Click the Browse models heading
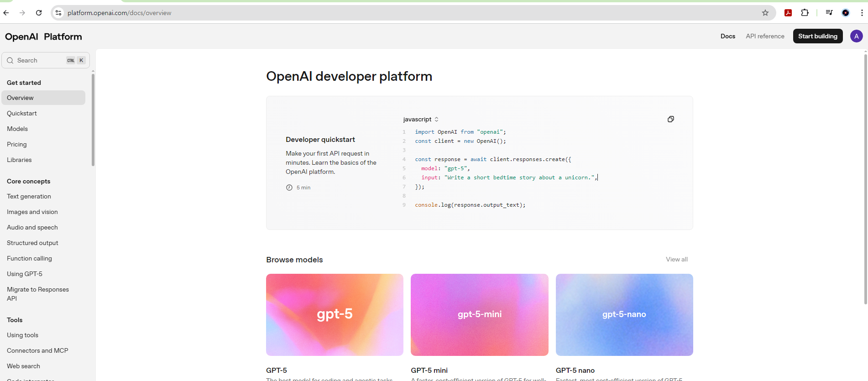The image size is (868, 381). click(294, 260)
